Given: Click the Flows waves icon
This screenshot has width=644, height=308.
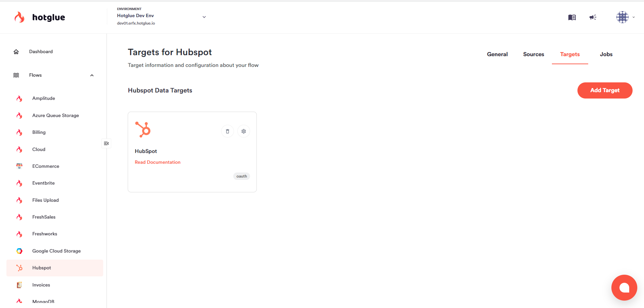Looking at the screenshot, I should coord(16,75).
